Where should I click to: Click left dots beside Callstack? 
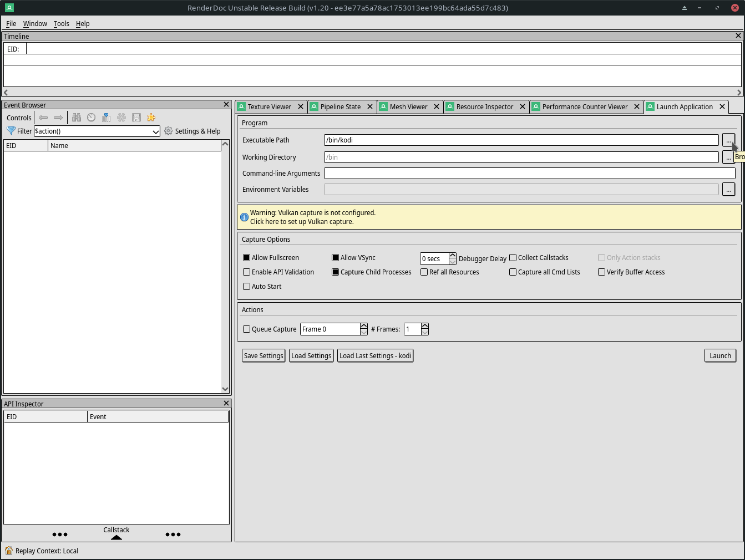click(x=60, y=534)
